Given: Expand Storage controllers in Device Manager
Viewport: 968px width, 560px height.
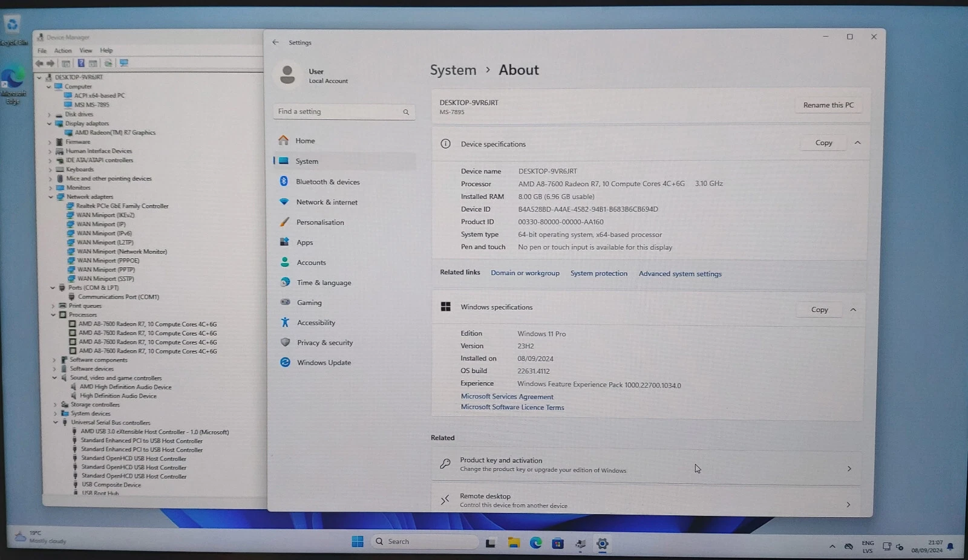Looking at the screenshot, I should [55, 405].
